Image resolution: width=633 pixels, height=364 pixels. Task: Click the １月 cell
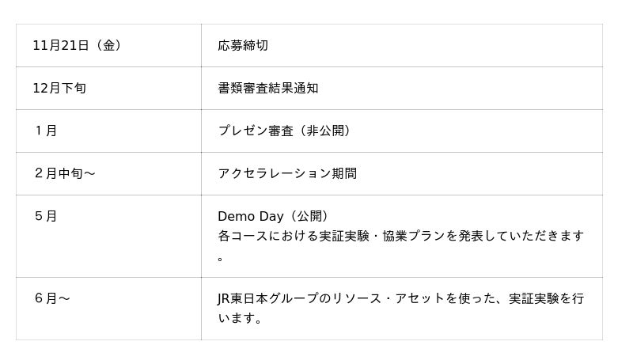coord(45,131)
